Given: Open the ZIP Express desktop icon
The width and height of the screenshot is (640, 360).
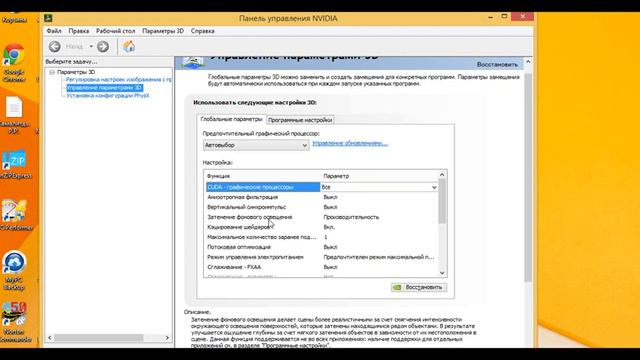Looking at the screenshot, I should pyautogui.click(x=16, y=164).
